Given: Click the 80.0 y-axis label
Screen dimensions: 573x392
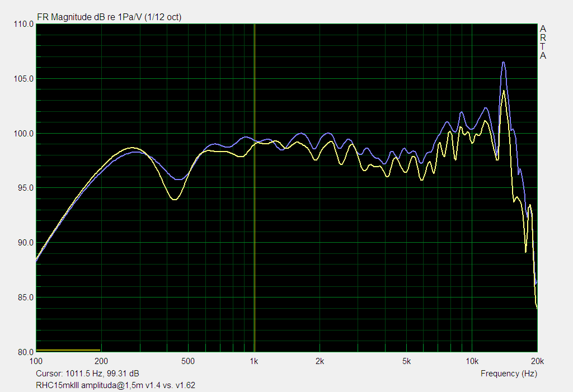Looking at the screenshot, I should click(25, 352).
